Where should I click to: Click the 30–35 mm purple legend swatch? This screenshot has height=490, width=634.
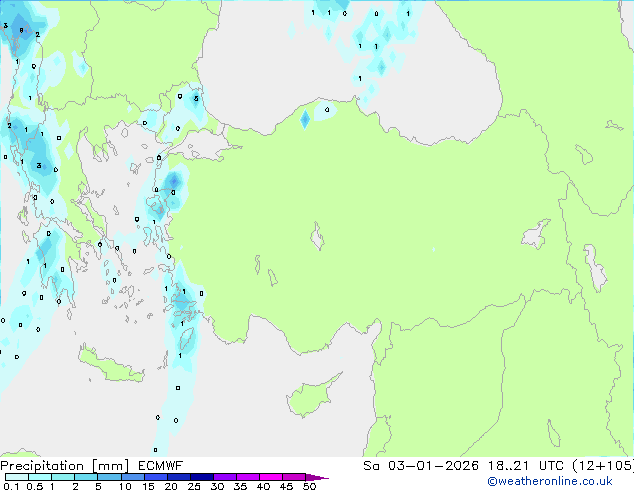(224, 477)
